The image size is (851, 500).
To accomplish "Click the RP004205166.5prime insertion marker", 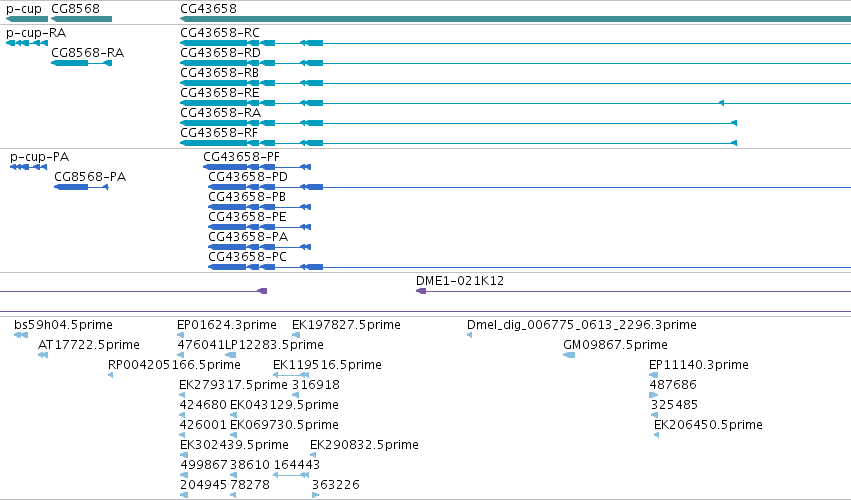I will point(111,375).
